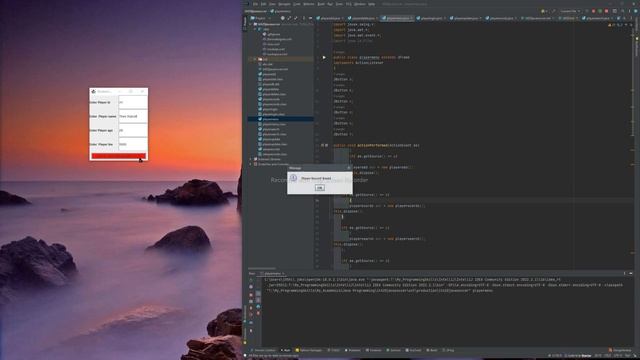The width and height of the screenshot is (640, 360).
Task: Open the Terminal tool window tab
Action: click(373, 350)
